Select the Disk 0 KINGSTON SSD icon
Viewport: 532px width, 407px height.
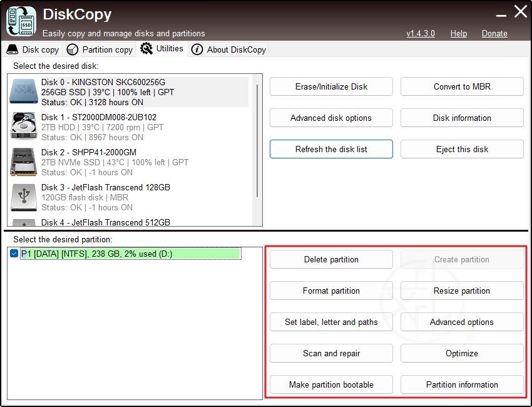coord(24,92)
